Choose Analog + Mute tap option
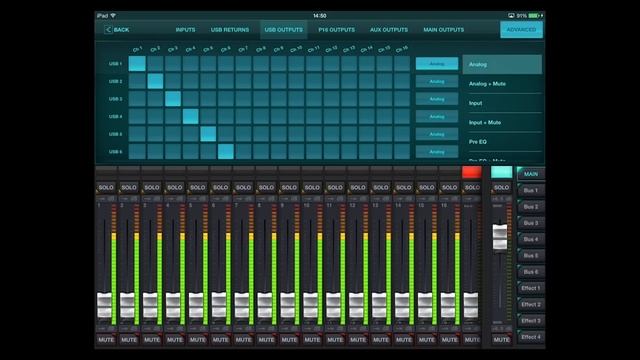 point(502,84)
